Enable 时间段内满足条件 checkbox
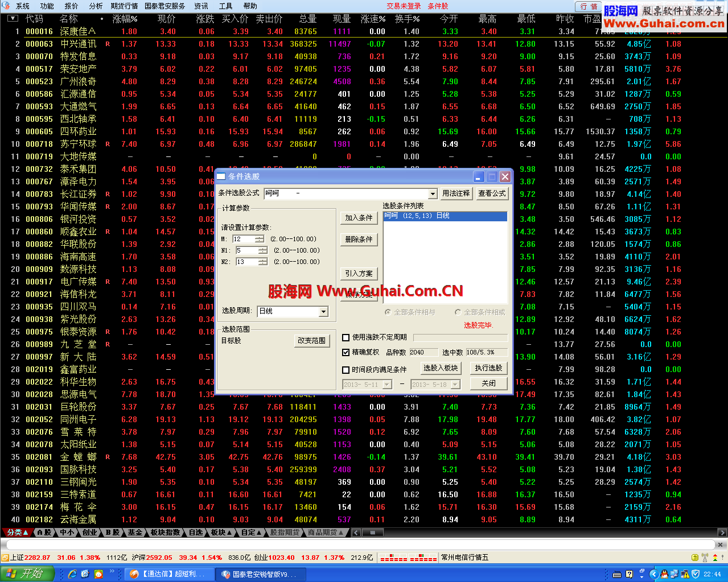Screen dimensions: 728x582 click(x=346, y=370)
